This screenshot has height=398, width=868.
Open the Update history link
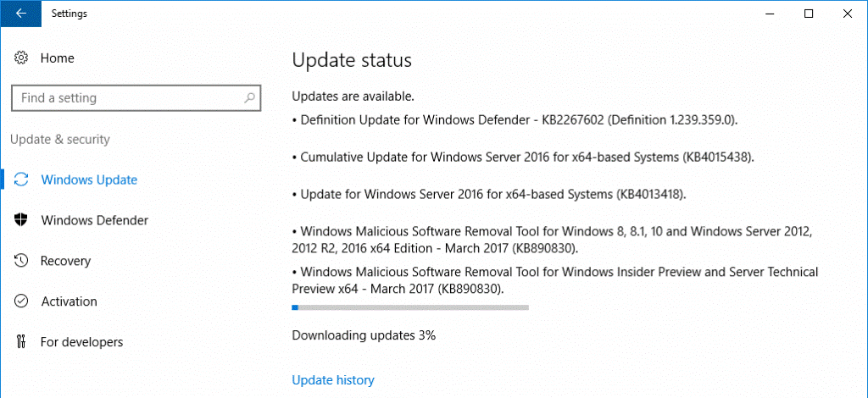tap(333, 380)
